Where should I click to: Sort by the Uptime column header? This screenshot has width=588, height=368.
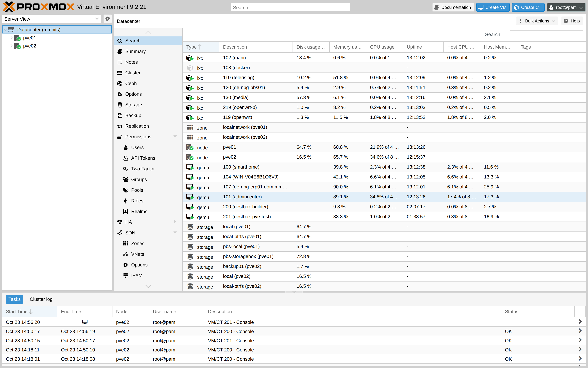[423, 47]
